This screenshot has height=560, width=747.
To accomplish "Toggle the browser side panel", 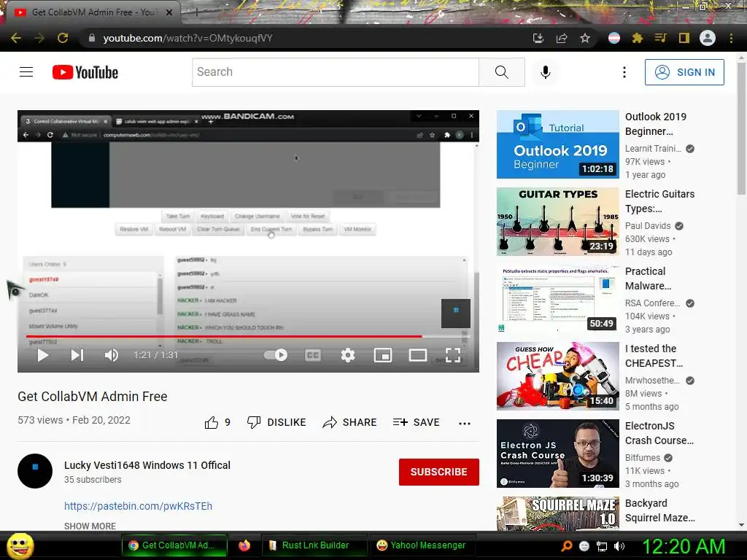I will click(684, 38).
